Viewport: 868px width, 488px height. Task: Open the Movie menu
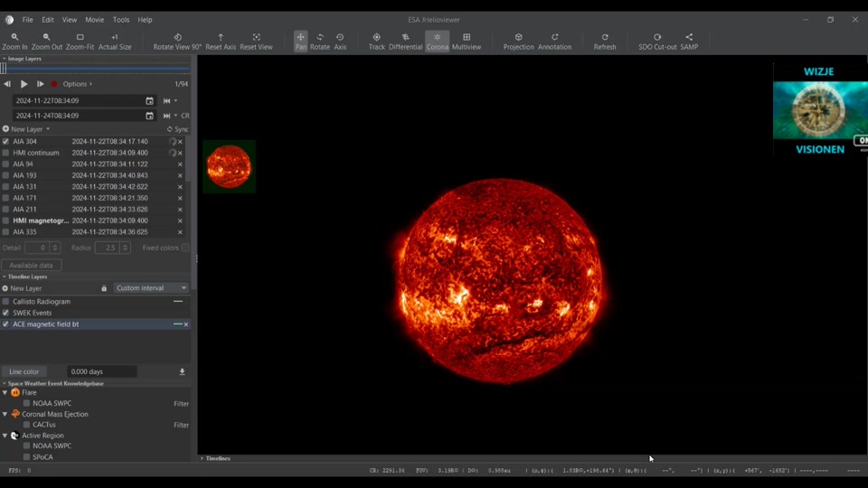click(94, 20)
